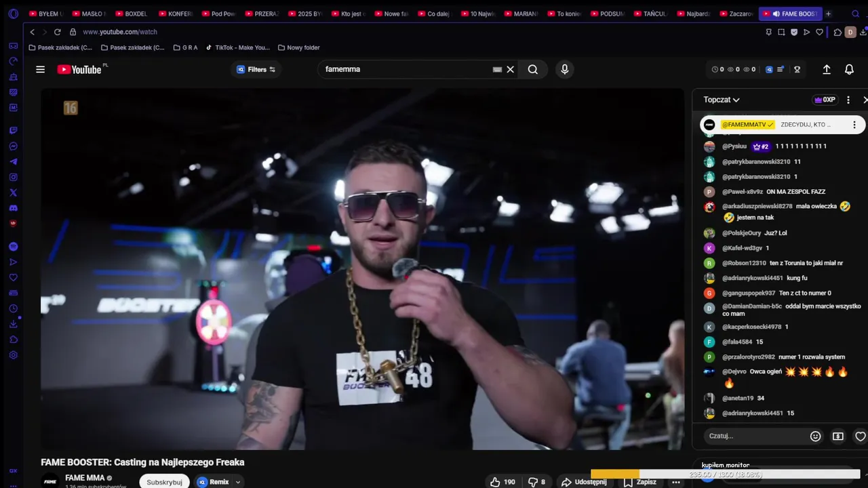Viewport: 868px width, 488px height.
Task: Take a snapshot with the capture icon
Action: 781,32
